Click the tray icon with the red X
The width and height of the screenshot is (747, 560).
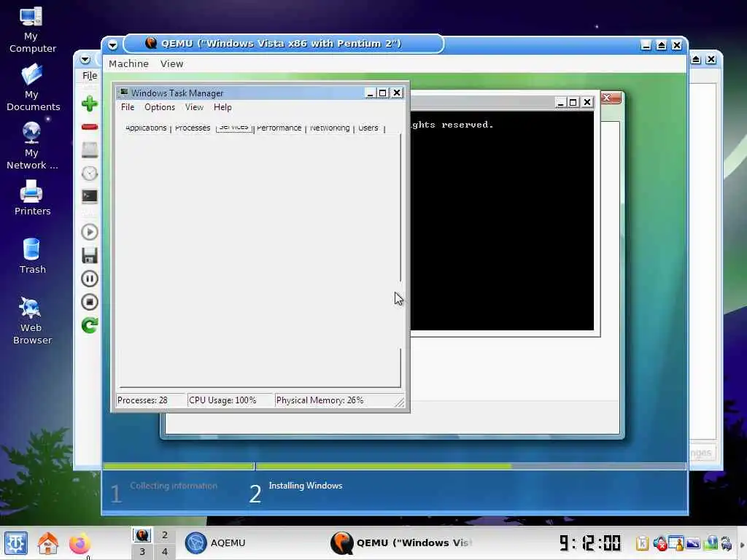(x=659, y=542)
